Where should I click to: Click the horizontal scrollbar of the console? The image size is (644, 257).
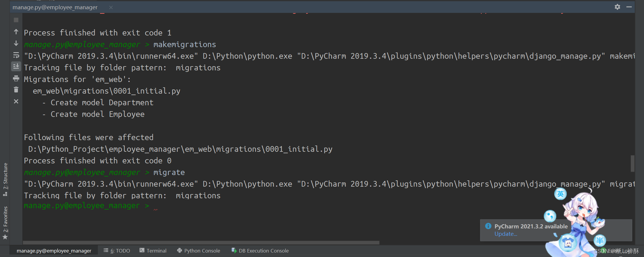(x=201, y=243)
